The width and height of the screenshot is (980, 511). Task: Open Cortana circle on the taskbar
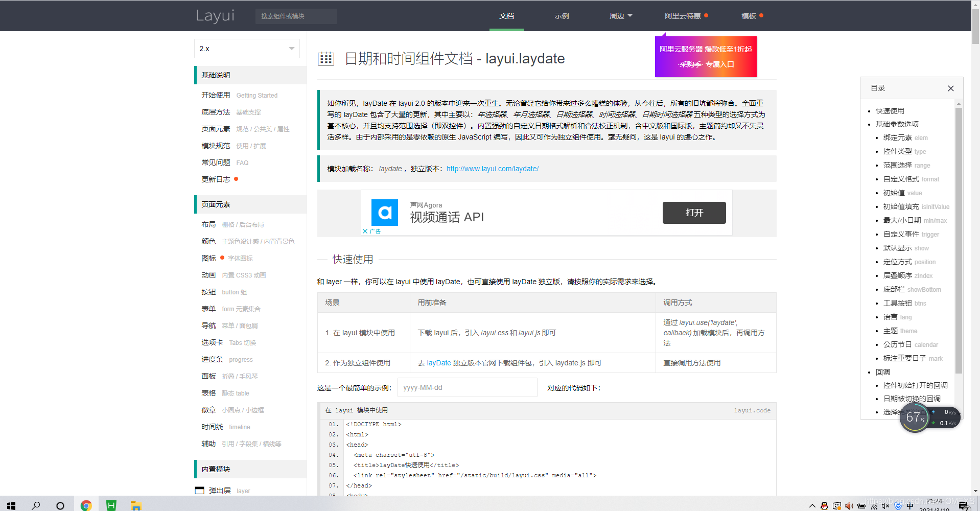tap(60, 505)
